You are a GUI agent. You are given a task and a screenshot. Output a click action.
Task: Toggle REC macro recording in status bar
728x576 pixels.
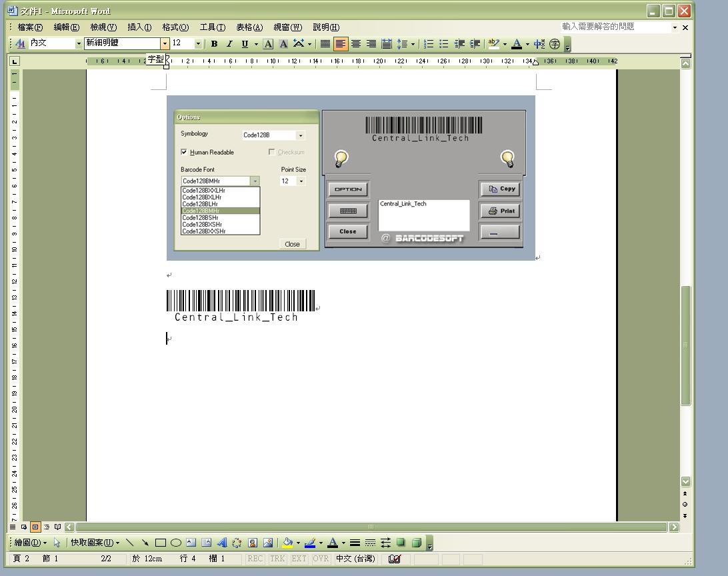point(255,559)
